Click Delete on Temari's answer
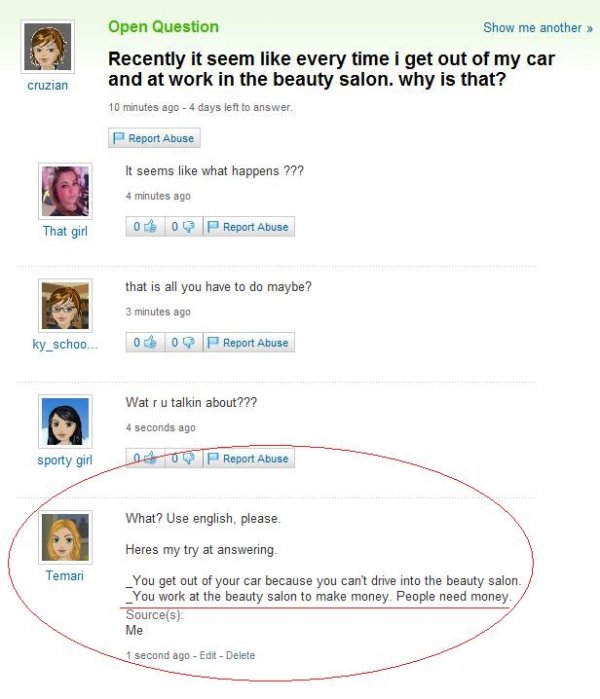 (240, 655)
